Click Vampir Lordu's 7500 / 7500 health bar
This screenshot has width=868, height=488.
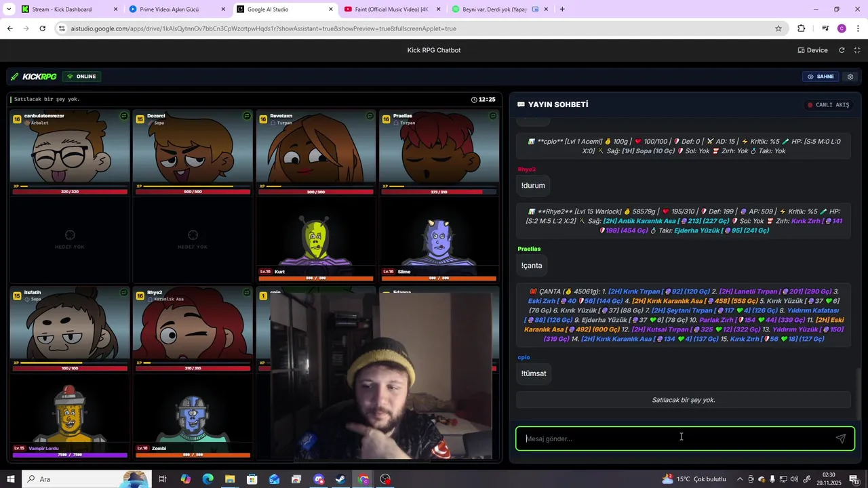coord(70,455)
